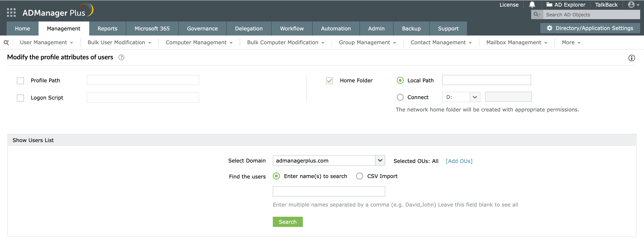The image size is (644, 248).
Task: Switch to the Reports tab
Action: [107, 29]
